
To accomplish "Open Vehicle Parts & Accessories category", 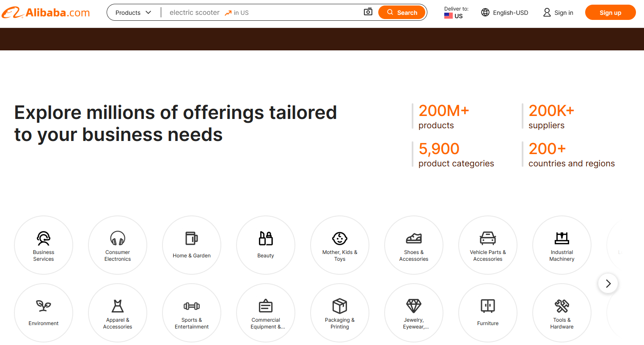I will click(x=488, y=245).
